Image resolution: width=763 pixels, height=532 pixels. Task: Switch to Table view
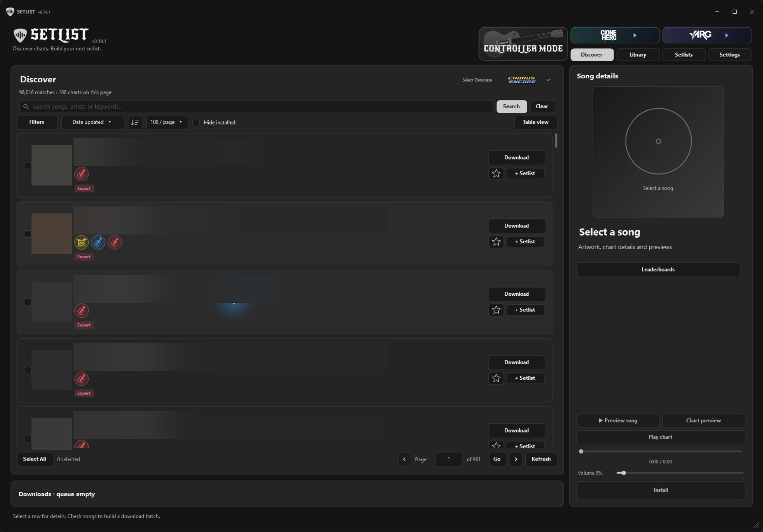(x=535, y=122)
